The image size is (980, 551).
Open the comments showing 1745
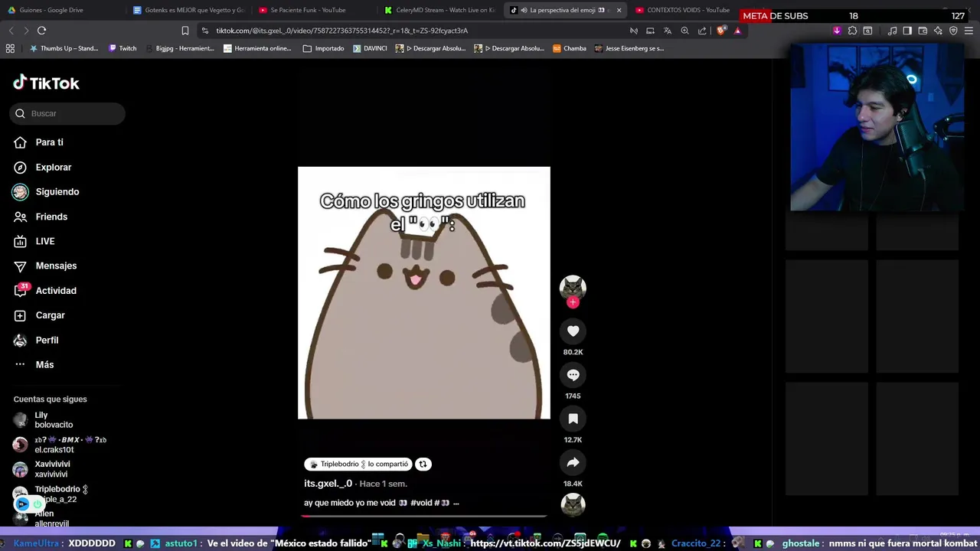[573, 375]
